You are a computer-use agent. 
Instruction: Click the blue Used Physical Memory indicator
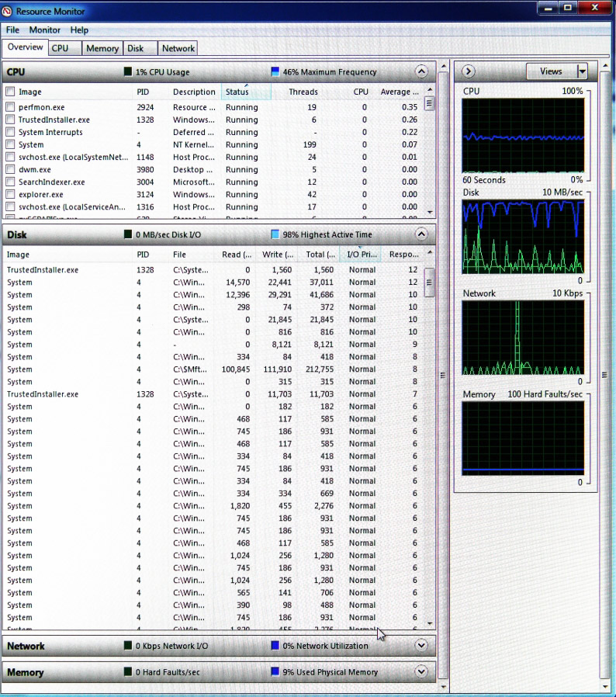[275, 672]
